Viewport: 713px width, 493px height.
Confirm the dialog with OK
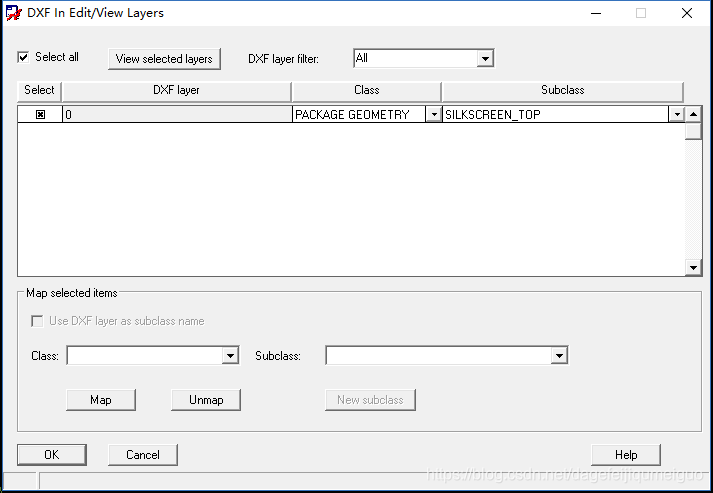coord(51,454)
